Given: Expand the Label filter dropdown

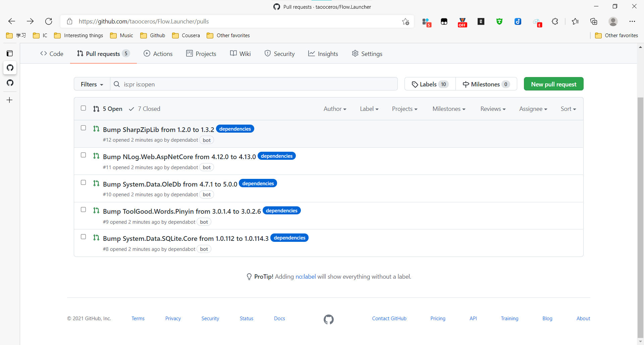Looking at the screenshot, I should point(369,109).
